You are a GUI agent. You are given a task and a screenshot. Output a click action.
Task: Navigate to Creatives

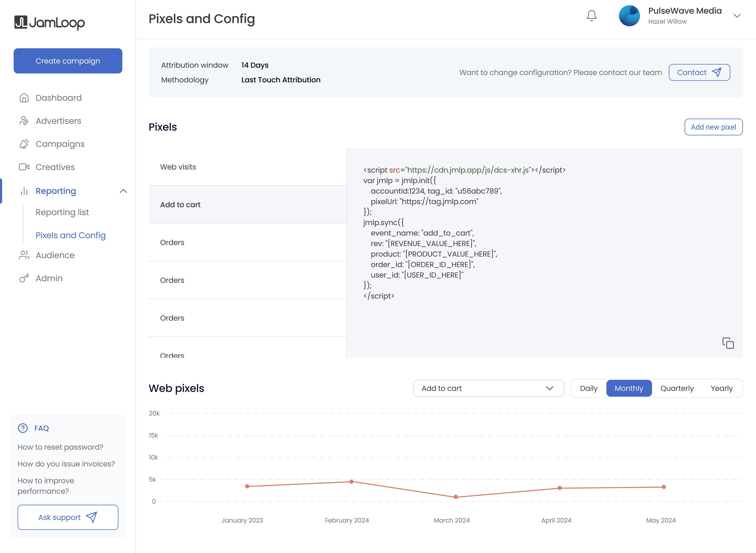(x=55, y=167)
